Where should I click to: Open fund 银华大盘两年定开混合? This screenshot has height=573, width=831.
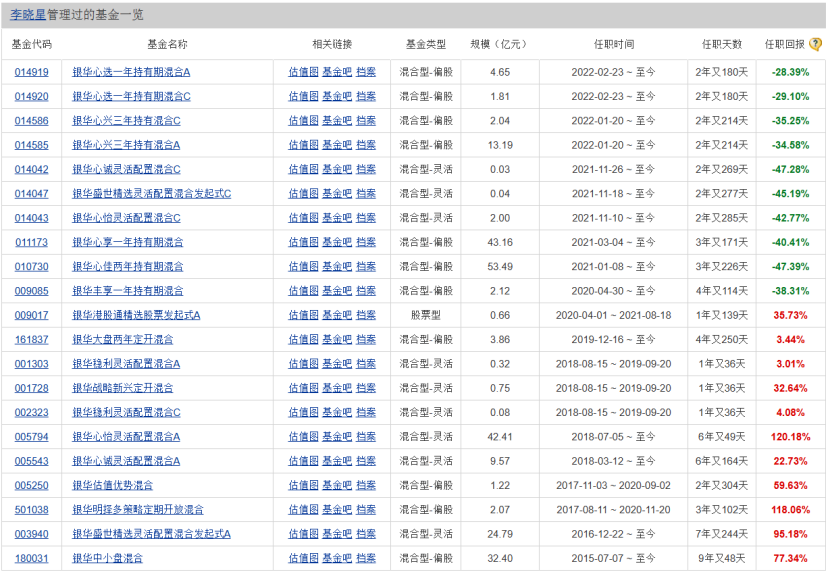[x=122, y=340]
